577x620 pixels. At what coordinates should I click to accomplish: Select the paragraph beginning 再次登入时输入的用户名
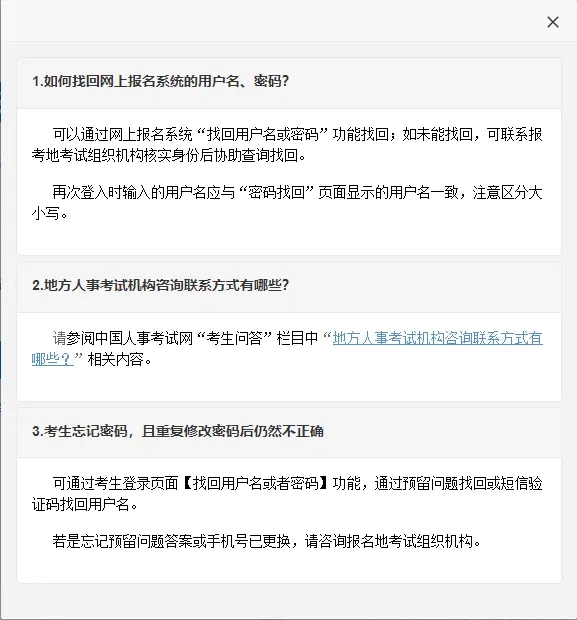287,203
